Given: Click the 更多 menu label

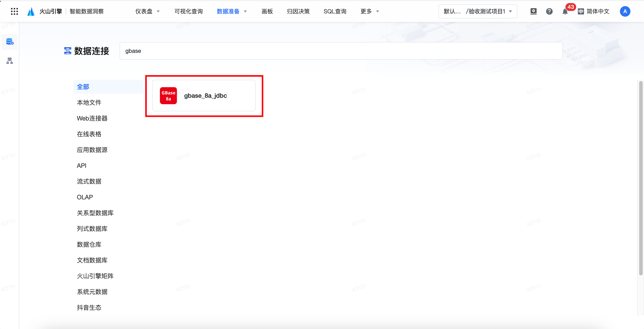Looking at the screenshot, I should pyautogui.click(x=366, y=11).
